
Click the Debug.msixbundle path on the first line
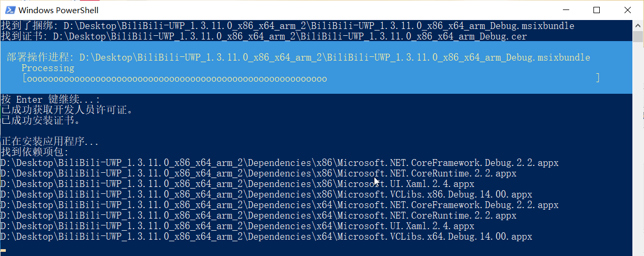pyautogui.click(x=319, y=26)
